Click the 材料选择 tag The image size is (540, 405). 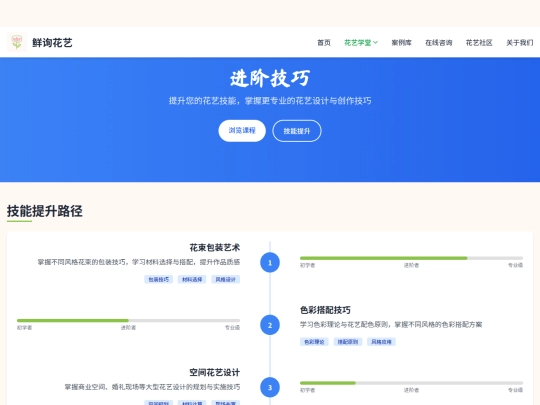tap(192, 279)
